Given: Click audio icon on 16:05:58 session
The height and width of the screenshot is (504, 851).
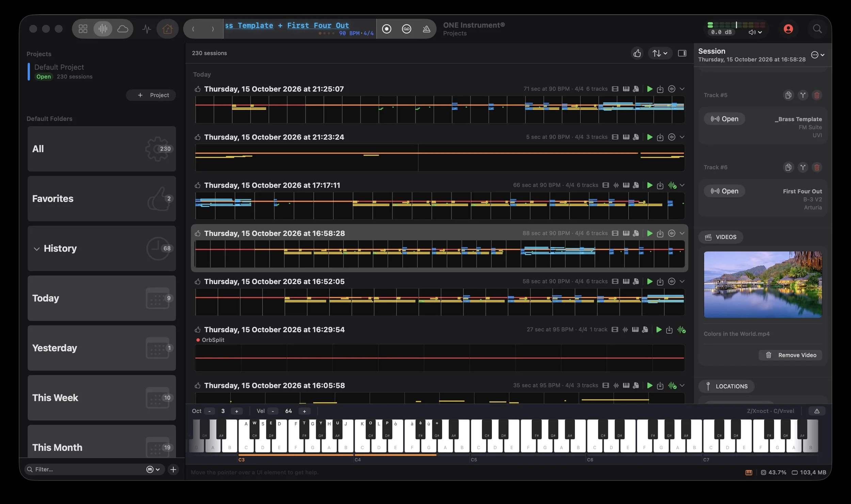Looking at the screenshot, I should point(616,386).
